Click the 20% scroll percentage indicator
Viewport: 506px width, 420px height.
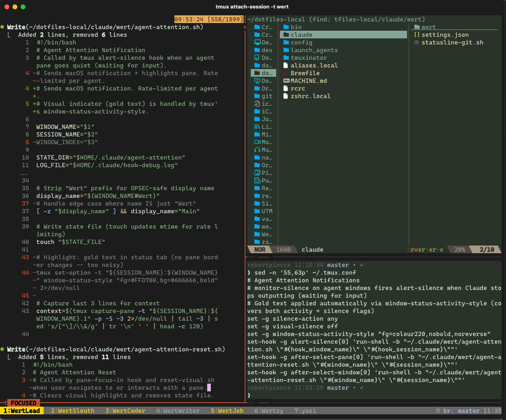tap(459, 250)
